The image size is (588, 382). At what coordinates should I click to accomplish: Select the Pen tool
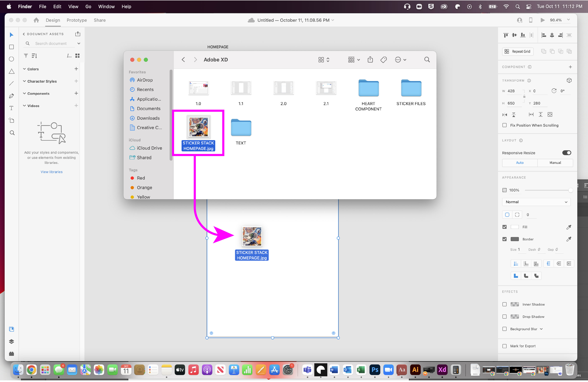pos(11,96)
